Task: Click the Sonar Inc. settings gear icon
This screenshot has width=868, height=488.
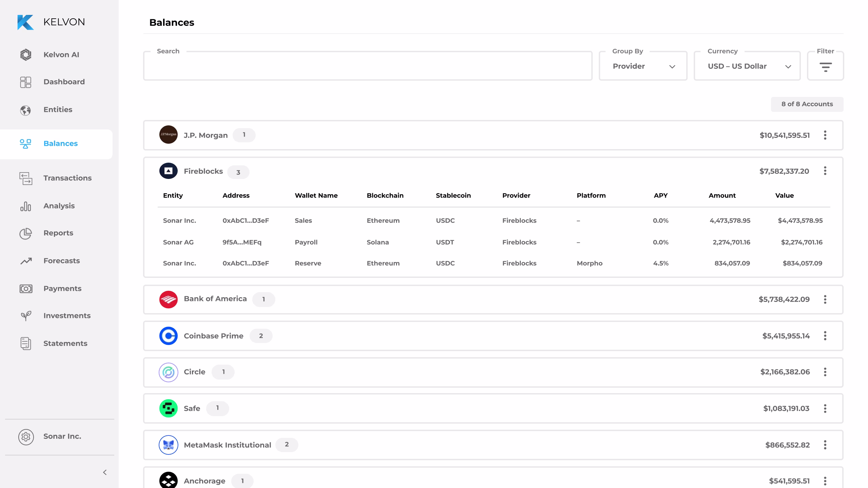Action: click(x=26, y=437)
